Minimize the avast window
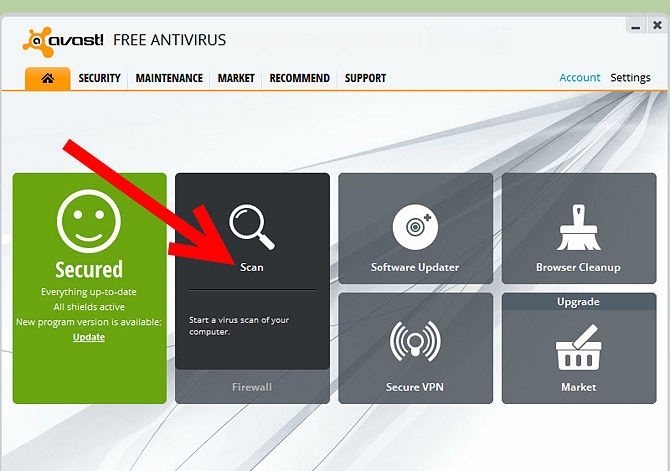This screenshot has width=670, height=471. (x=636, y=26)
